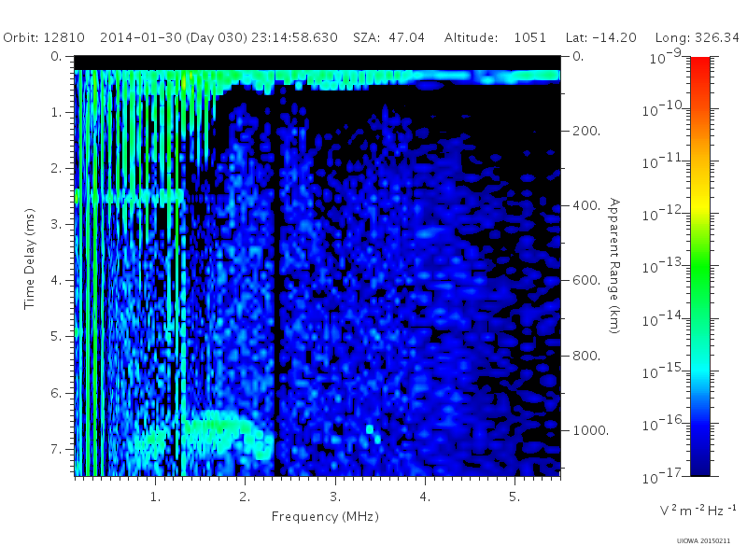Click frequency axis tick label 5.
Screen dimensions: 747x560
pyautogui.click(x=514, y=497)
